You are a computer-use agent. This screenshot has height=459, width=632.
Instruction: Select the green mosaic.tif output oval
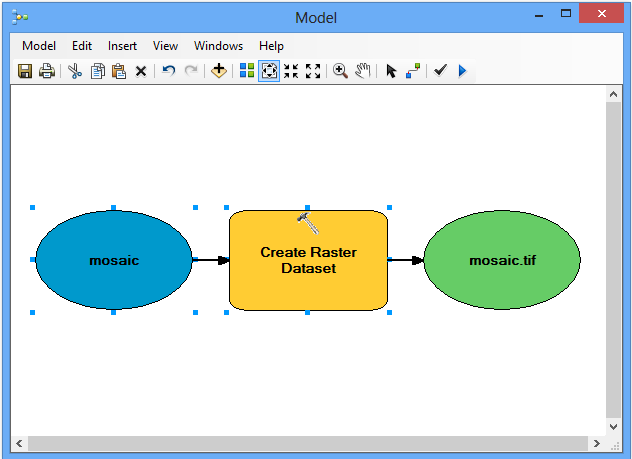point(501,260)
